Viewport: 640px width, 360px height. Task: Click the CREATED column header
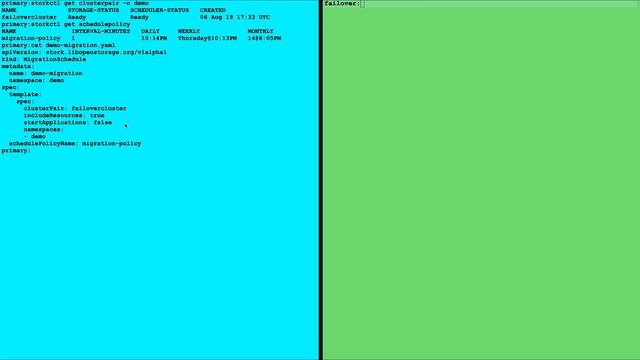coord(213,10)
